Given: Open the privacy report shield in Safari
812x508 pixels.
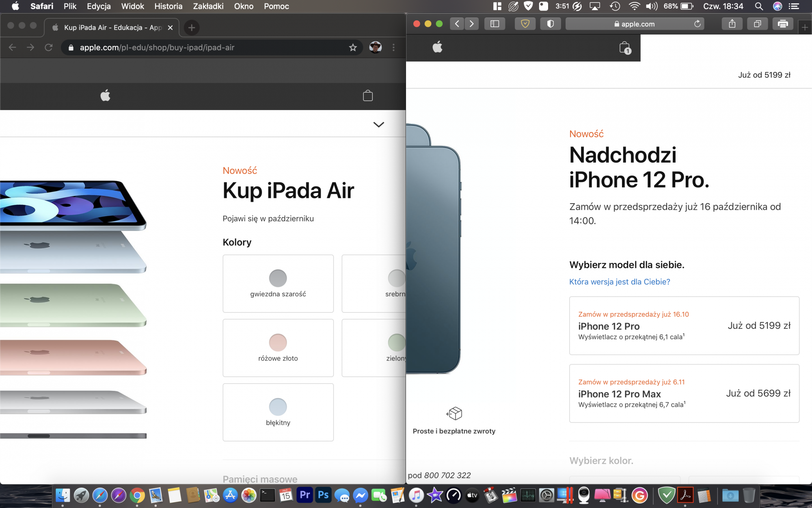Looking at the screenshot, I should [550, 24].
